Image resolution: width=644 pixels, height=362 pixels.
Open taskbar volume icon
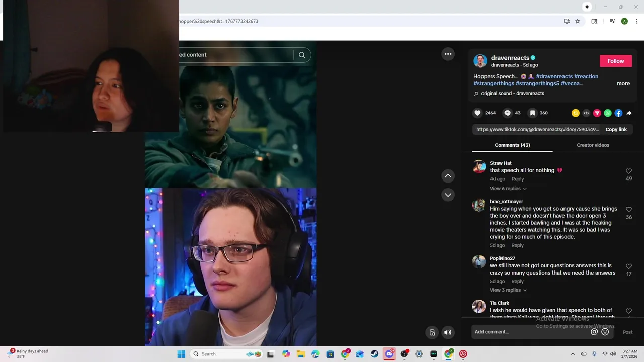click(x=613, y=354)
